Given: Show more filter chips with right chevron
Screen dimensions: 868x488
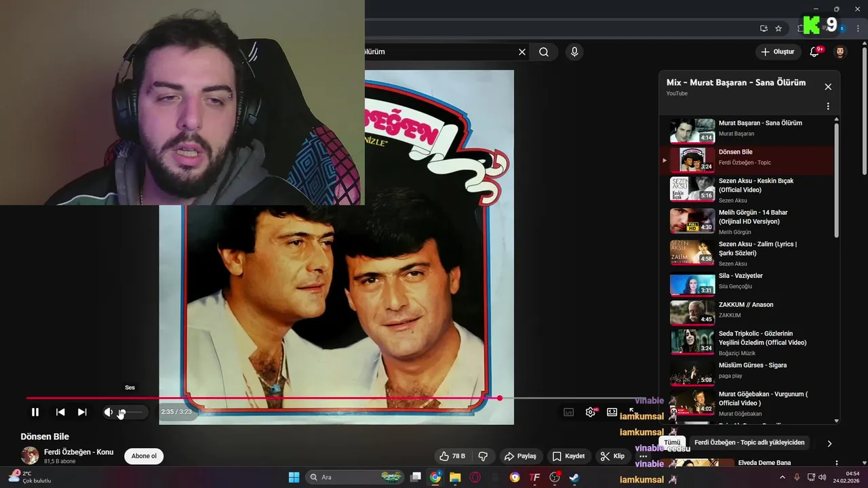Looking at the screenshot, I should pyautogui.click(x=829, y=444).
